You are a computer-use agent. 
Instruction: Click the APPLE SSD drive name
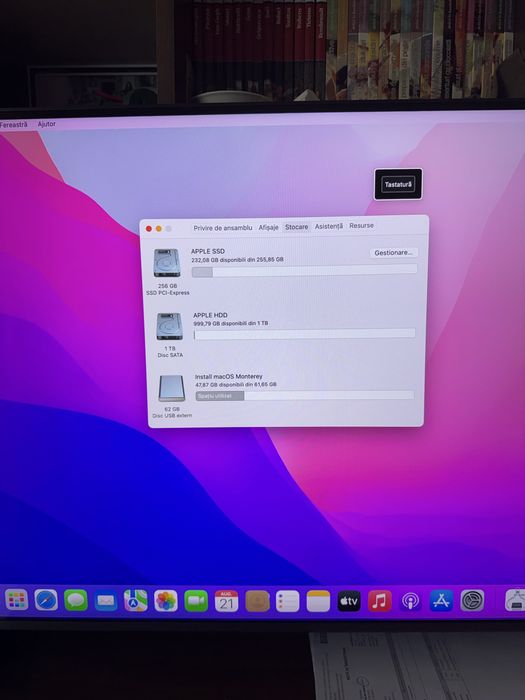(x=208, y=251)
